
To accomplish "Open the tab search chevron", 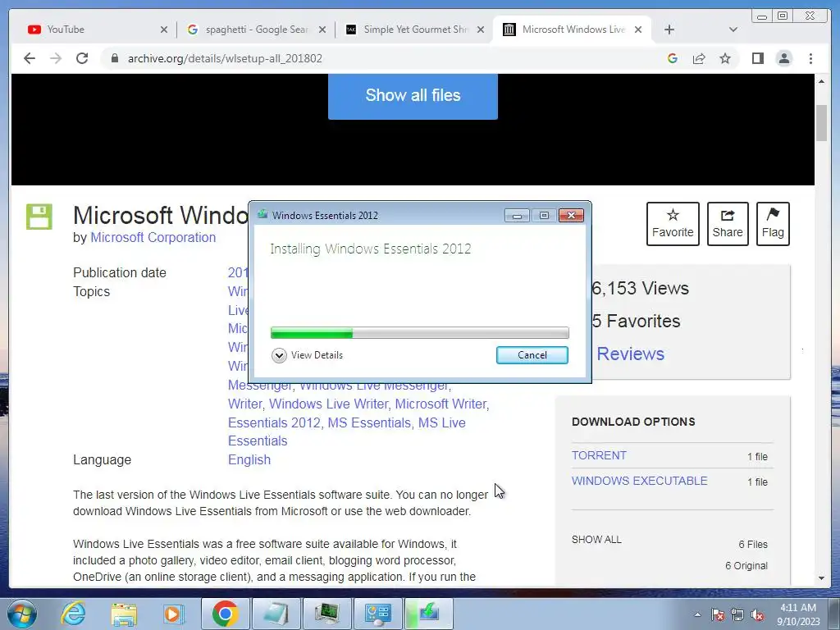I will (733, 30).
